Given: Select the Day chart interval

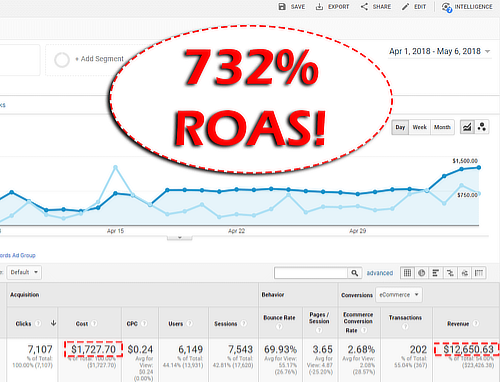Looking at the screenshot, I should 400,127.
